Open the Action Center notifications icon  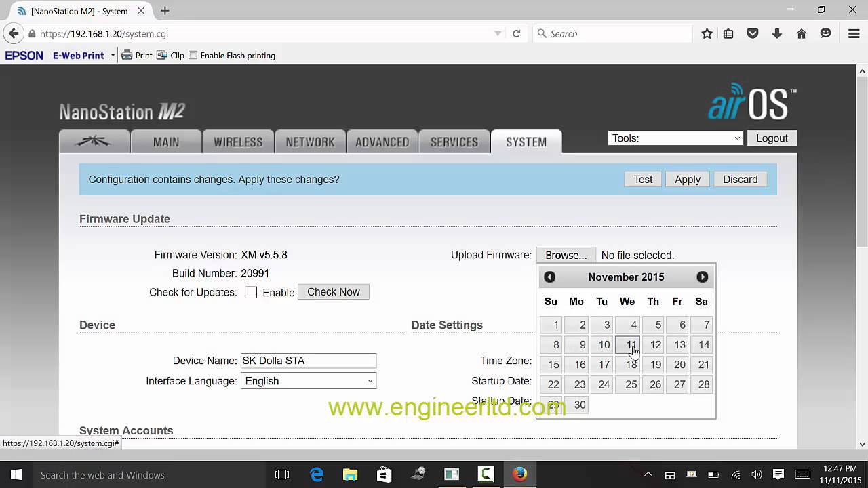pos(778,474)
